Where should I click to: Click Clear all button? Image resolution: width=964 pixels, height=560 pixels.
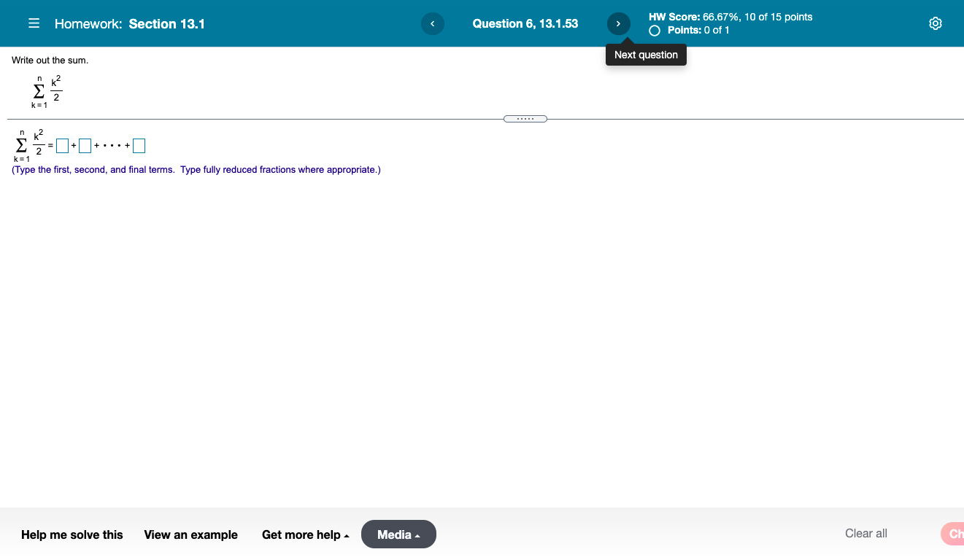[x=866, y=534]
